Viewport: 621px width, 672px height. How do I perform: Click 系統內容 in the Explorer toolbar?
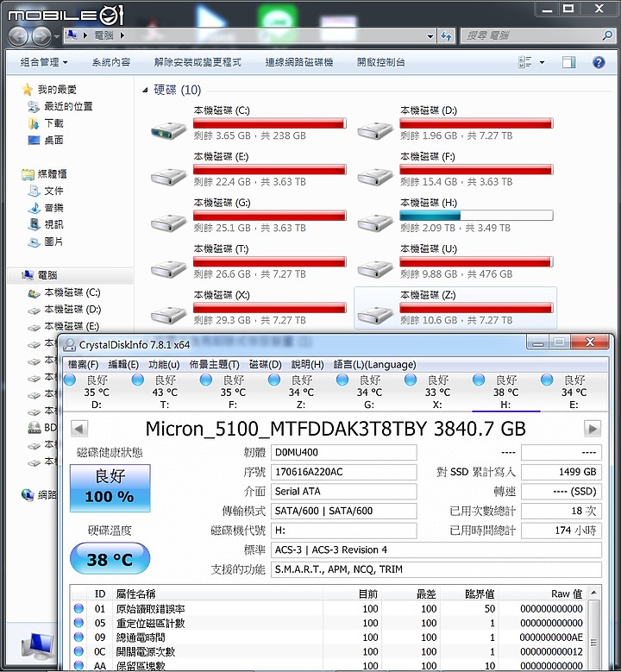coord(111,63)
